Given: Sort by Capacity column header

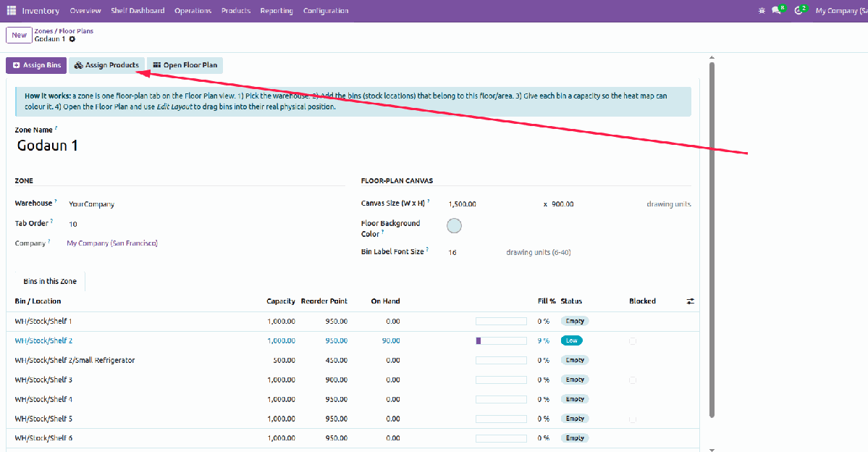Looking at the screenshot, I should coord(281,301).
